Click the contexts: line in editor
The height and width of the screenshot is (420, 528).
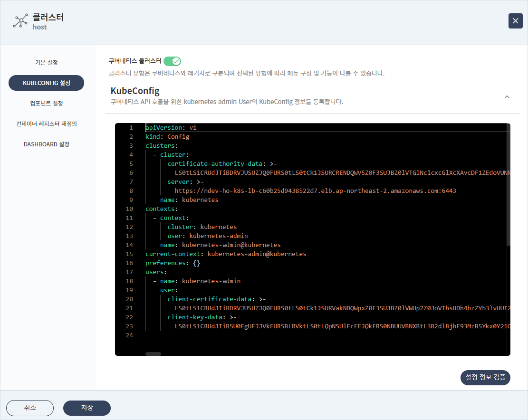pos(162,209)
